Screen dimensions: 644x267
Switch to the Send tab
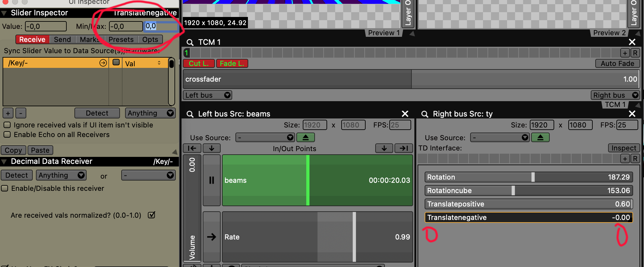62,39
